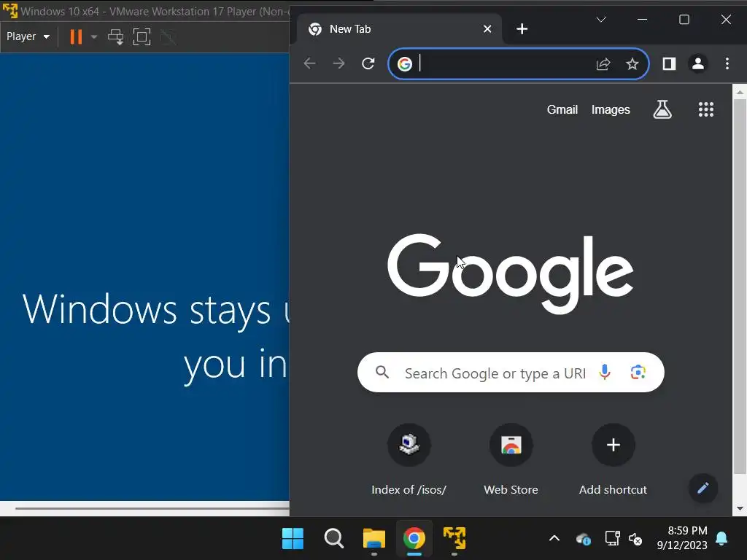Bookmark this tab with the star icon
The width and height of the screenshot is (747, 560).
click(632, 64)
